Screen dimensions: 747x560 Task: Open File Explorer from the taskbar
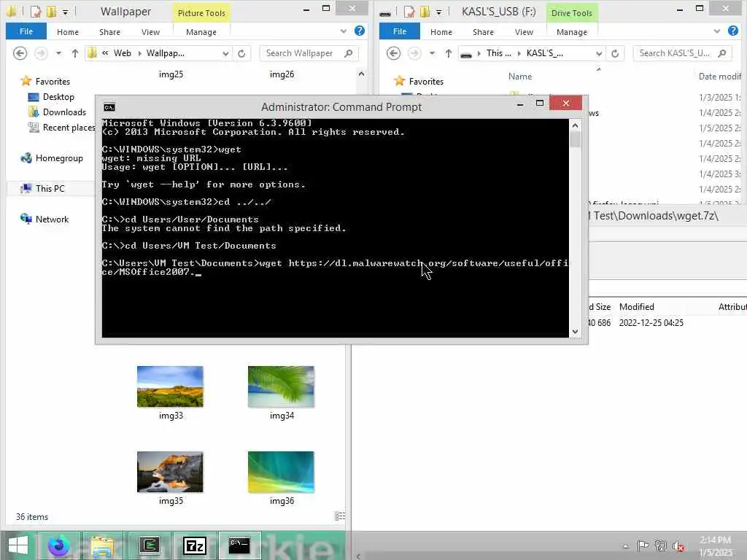[103, 545]
